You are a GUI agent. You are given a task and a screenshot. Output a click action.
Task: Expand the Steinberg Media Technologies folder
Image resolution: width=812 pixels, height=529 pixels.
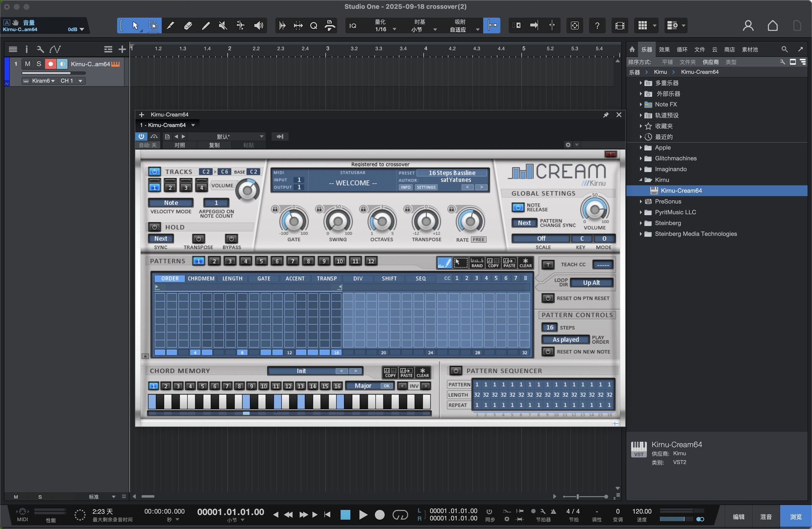641,234
